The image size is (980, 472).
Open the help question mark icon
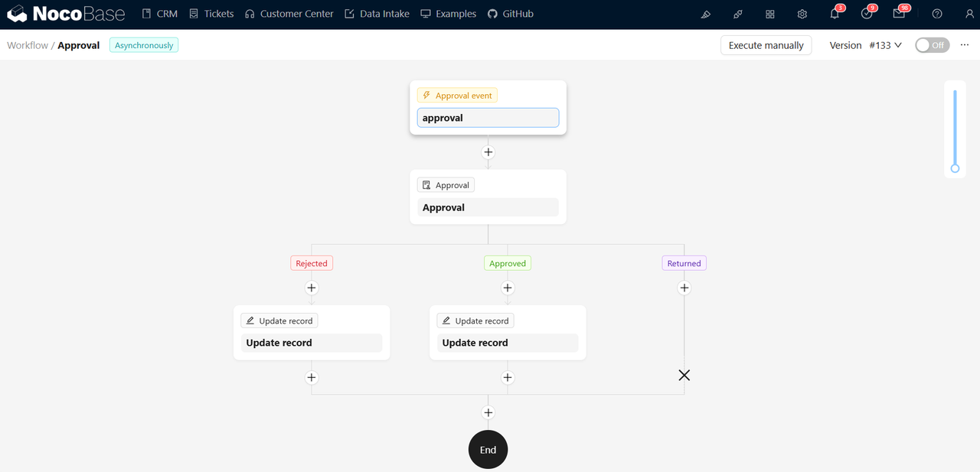click(x=937, y=14)
